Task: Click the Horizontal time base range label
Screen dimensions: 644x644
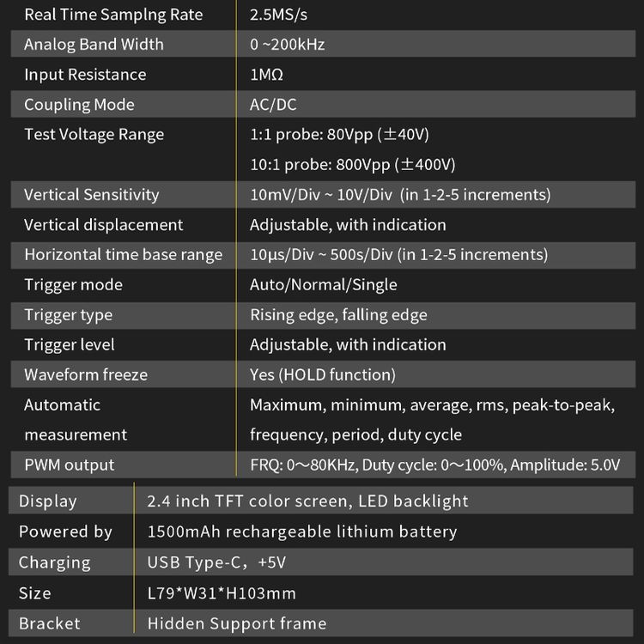Action: point(123,255)
